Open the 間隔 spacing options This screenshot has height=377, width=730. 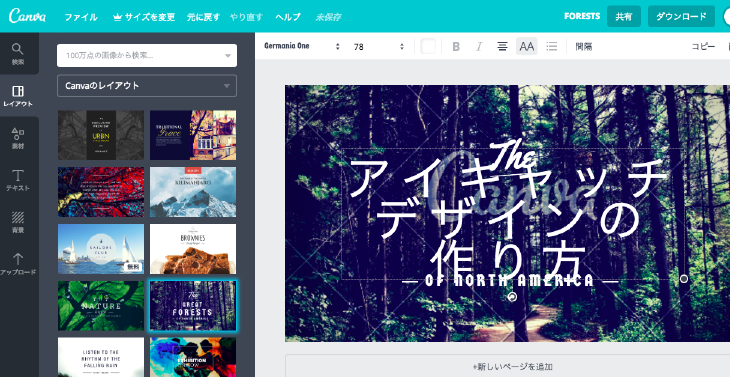(x=583, y=47)
